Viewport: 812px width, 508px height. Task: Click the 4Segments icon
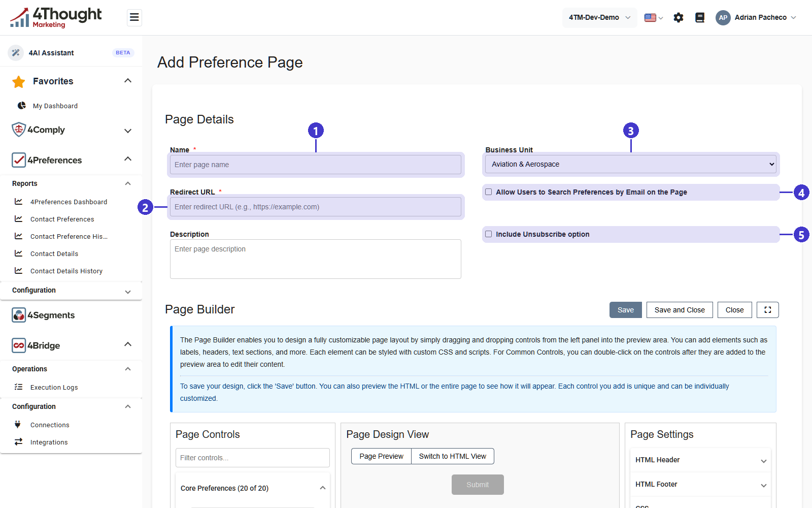19,315
